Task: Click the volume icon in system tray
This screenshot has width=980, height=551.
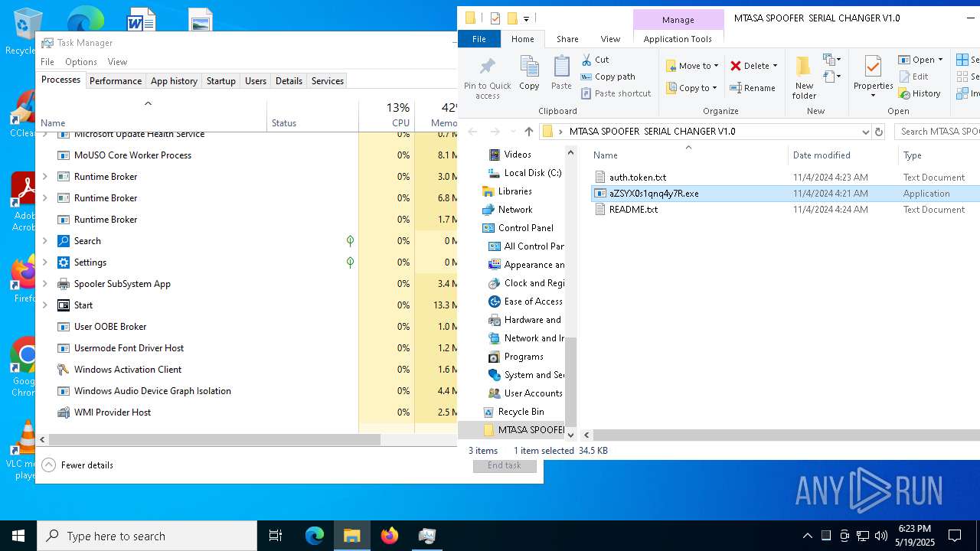Action: click(x=880, y=536)
